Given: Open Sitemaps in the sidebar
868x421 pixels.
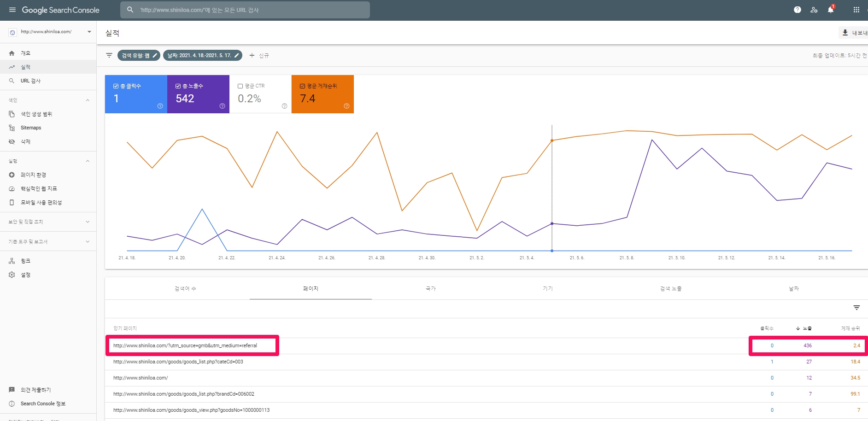Looking at the screenshot, I should click(x=31, y=128).
